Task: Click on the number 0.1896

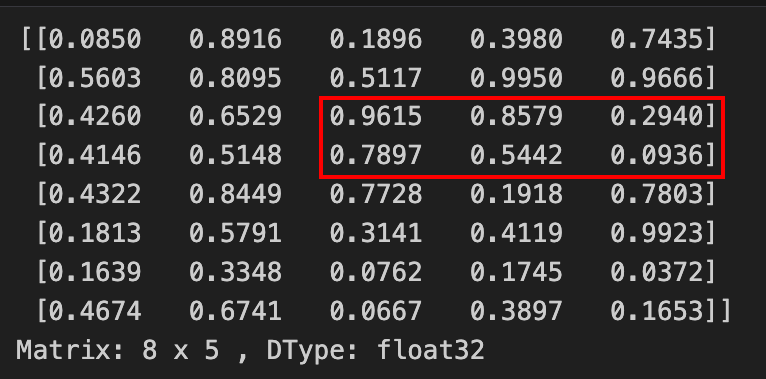Action: point(375,39)
